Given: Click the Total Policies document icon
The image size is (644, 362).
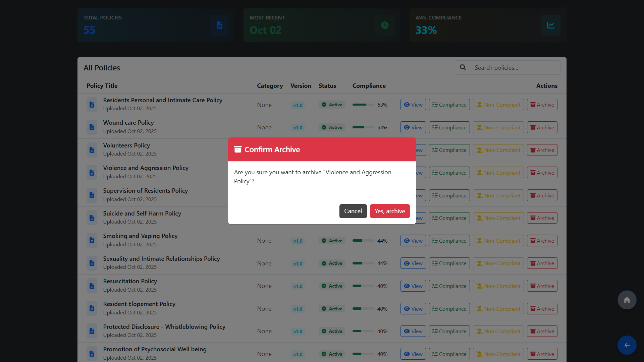Looking at the screenshot, I should [x=220, y=25].
